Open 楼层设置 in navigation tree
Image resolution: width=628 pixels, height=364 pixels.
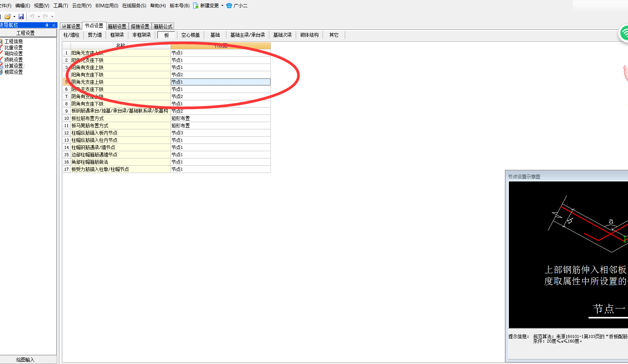tap(13, 72)
